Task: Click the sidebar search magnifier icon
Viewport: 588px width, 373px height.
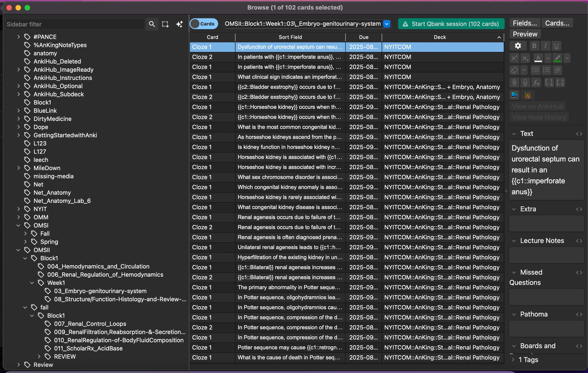Action: tap(152, 24)
